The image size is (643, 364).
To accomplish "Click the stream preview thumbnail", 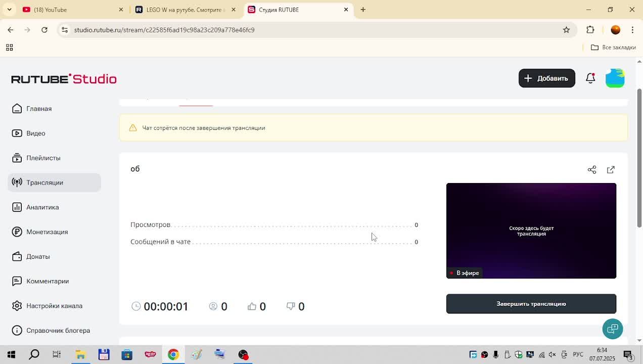I will [531, 231].
